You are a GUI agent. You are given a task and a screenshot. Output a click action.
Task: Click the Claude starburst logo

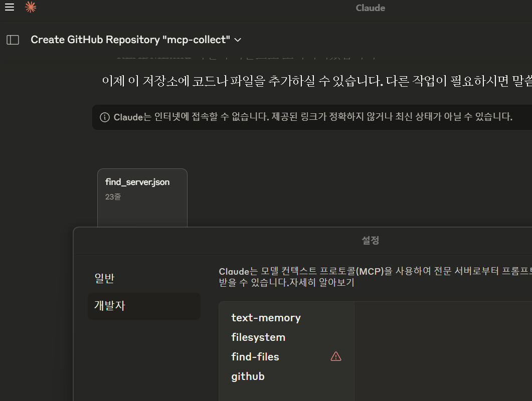tap(31, 7)
